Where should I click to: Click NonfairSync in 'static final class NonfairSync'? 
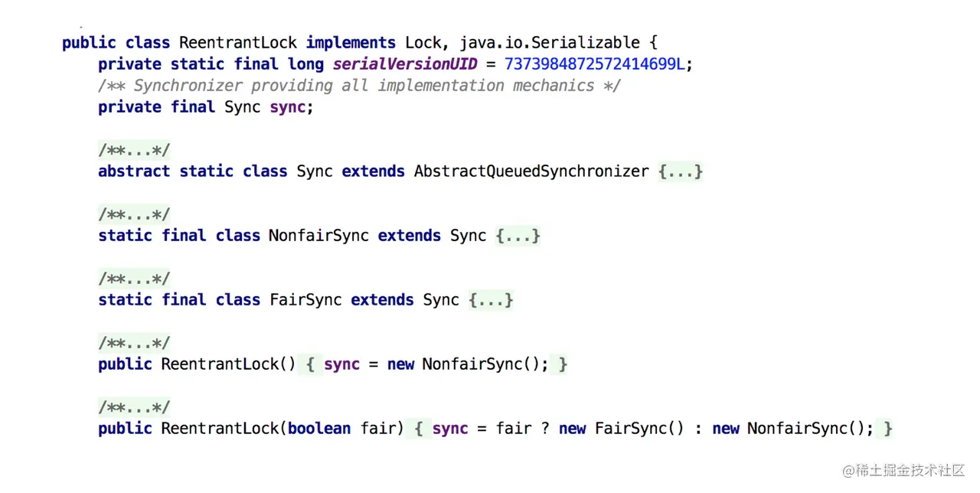[319, 236]
